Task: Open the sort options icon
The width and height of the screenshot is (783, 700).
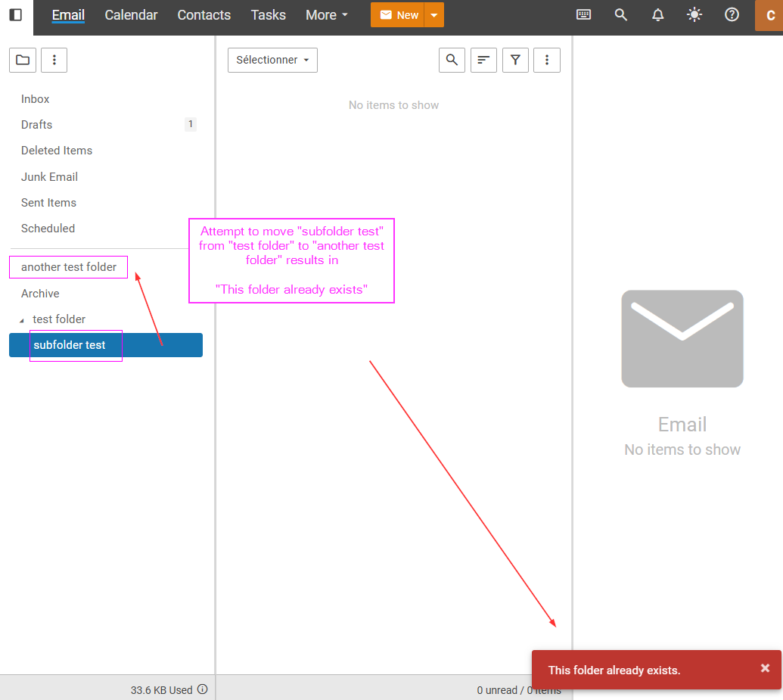Action: (x=483, y=61)
